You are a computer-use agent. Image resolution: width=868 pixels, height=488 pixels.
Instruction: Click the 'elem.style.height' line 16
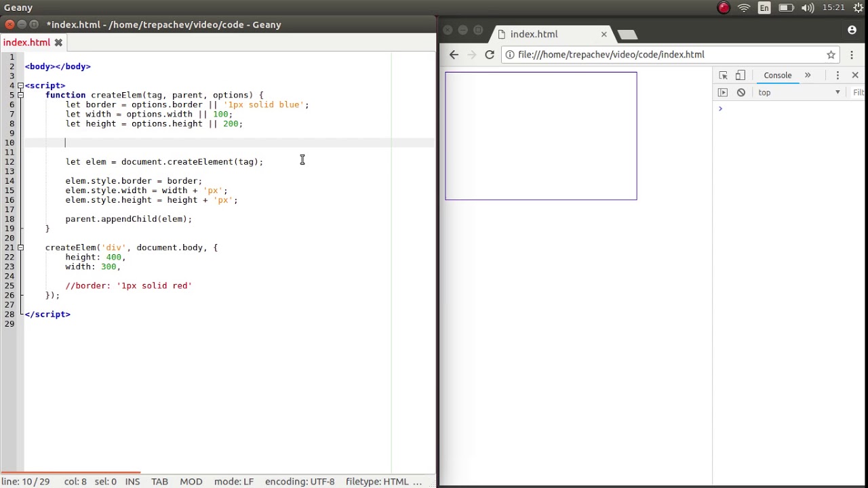(152, 200)
